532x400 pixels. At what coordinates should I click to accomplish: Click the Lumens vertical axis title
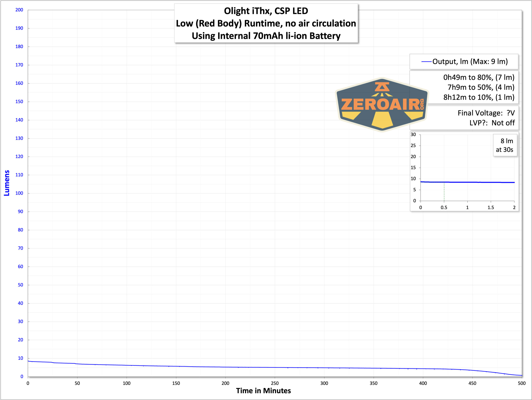click(7, 183)
